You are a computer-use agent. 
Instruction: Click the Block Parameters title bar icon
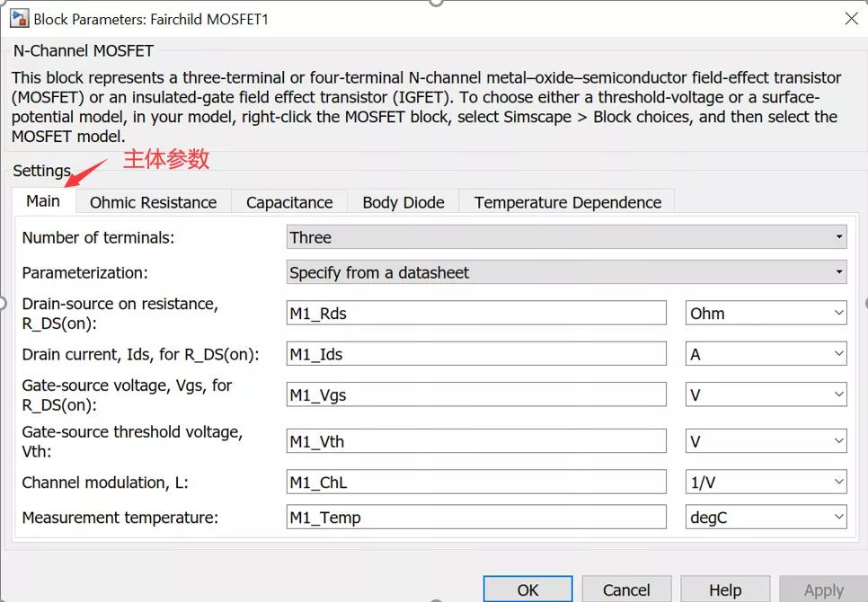(x=20, y=18)
